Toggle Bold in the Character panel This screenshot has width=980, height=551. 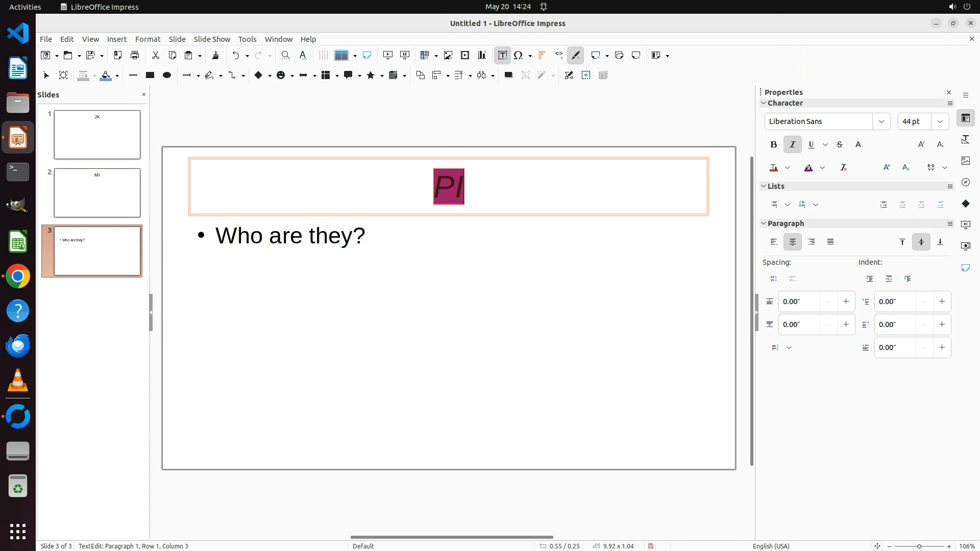coord(773,145)
